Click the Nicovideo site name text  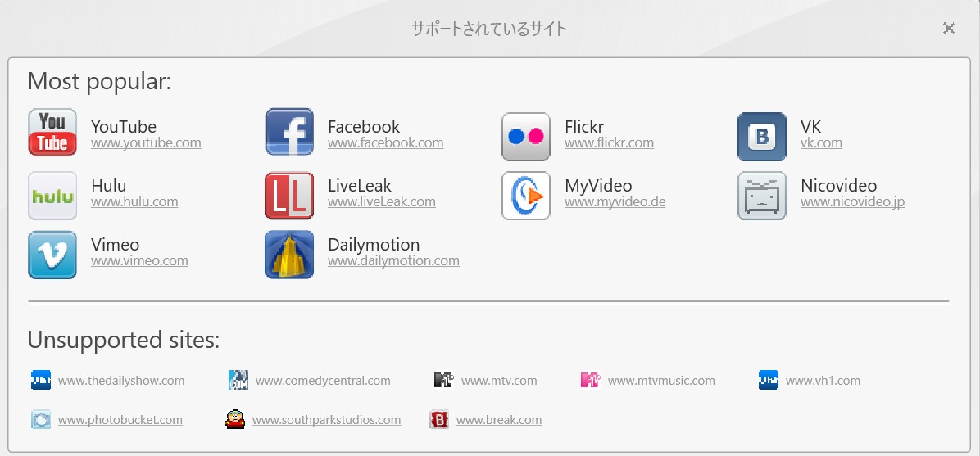pyautogui.click(x=839, y=186)
